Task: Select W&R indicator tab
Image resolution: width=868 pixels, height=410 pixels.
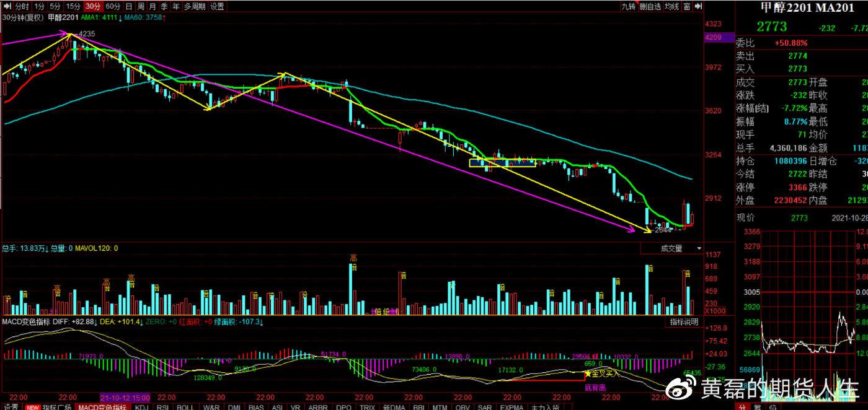Action: (x=211, y=407)
